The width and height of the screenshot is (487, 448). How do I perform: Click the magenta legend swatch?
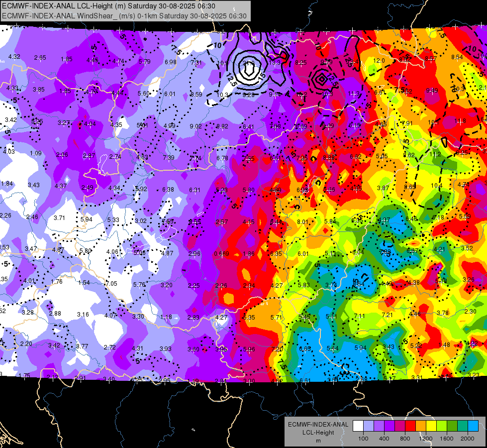click(x=400, y=426)
